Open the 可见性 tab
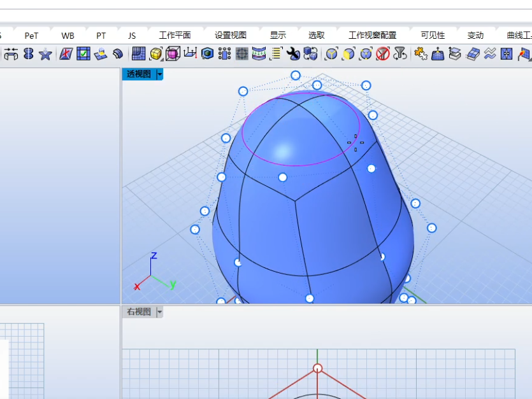This screenshot has height=399, width=532. 433,35
